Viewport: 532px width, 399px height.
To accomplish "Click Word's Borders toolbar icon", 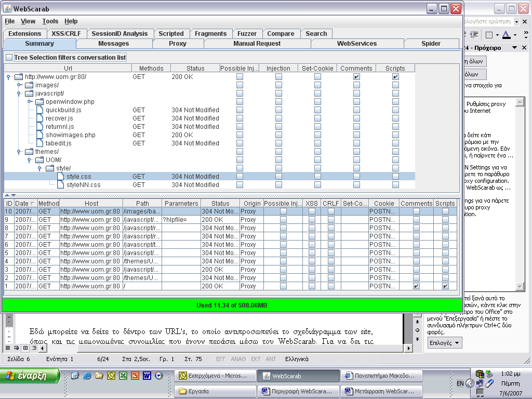I will pos(489,35).
